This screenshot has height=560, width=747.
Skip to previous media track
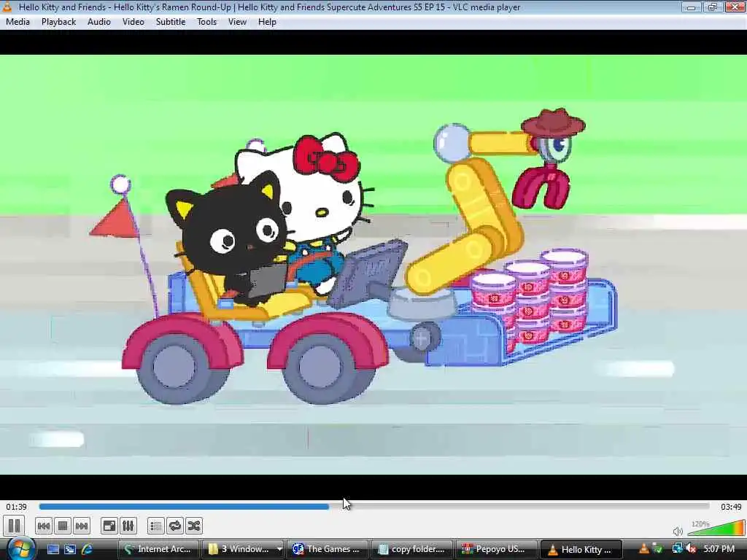click(43, 526)
